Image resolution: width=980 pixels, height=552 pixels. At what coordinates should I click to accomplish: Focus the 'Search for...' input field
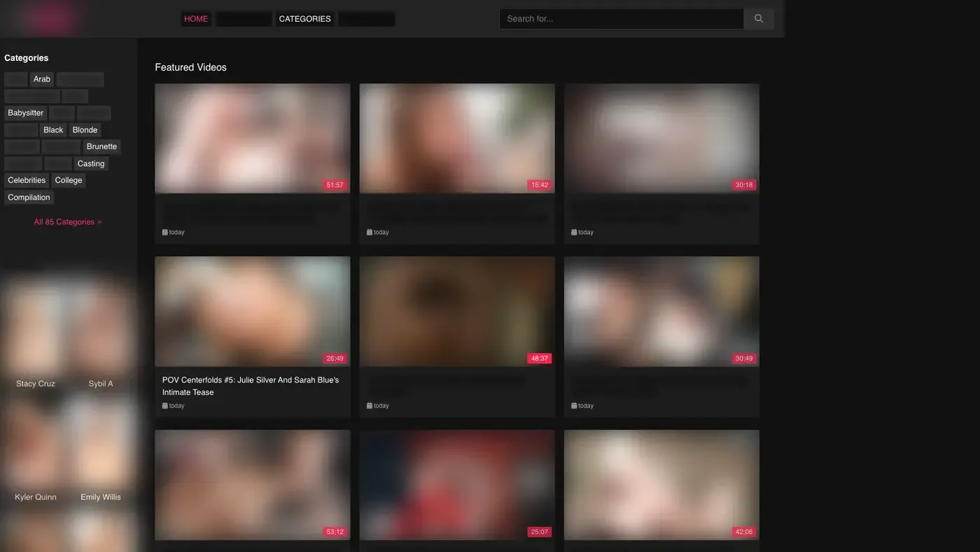[x=621, y=19]
